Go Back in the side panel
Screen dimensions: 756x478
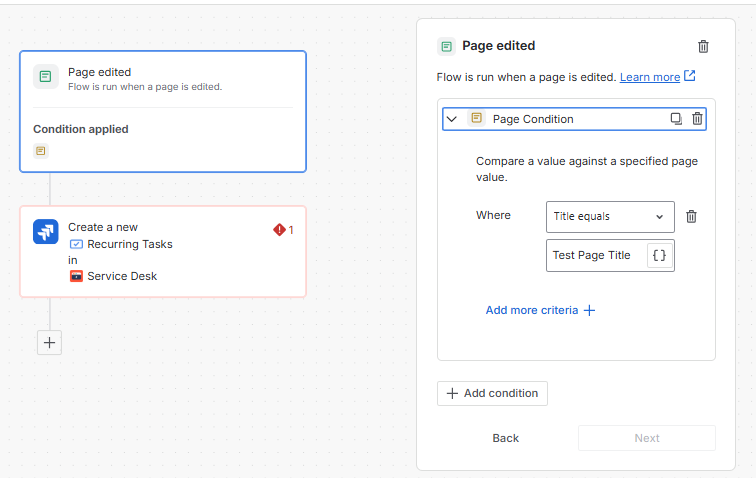(505, 438)
